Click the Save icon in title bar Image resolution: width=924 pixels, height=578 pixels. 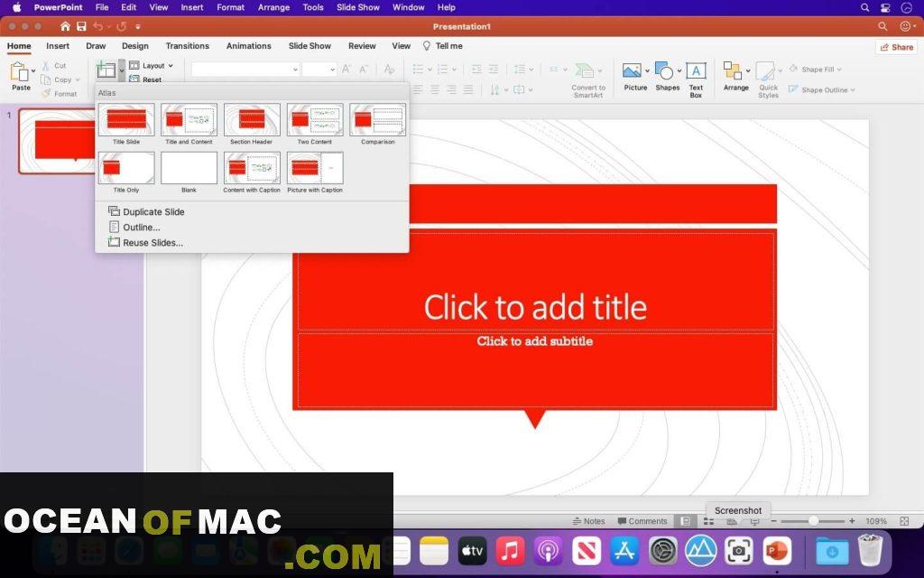[x=81, y=26]
